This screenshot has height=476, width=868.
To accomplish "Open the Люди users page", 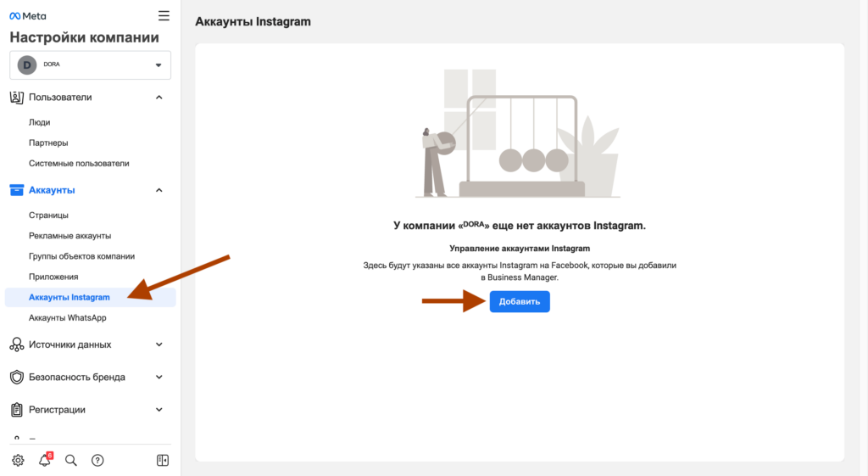I will [x=39, y=122].
